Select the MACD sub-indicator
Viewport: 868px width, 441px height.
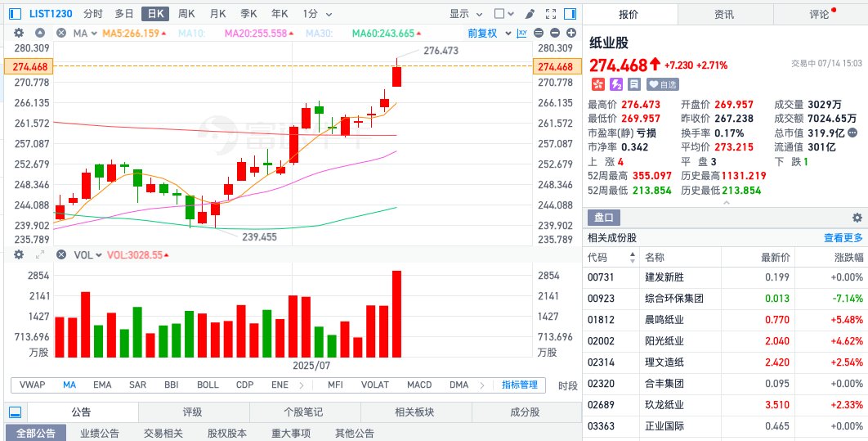coord(419,385)
